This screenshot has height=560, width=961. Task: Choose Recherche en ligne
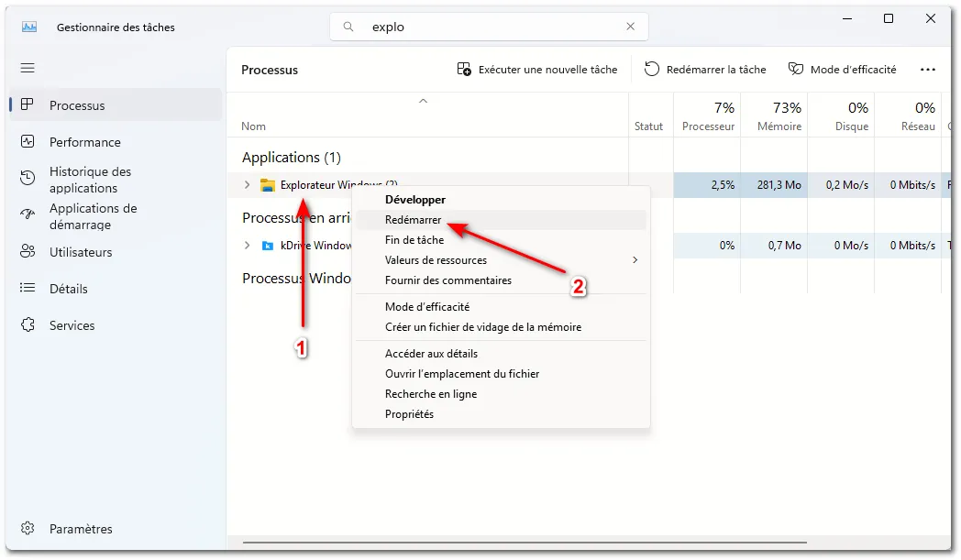(501, 394)
